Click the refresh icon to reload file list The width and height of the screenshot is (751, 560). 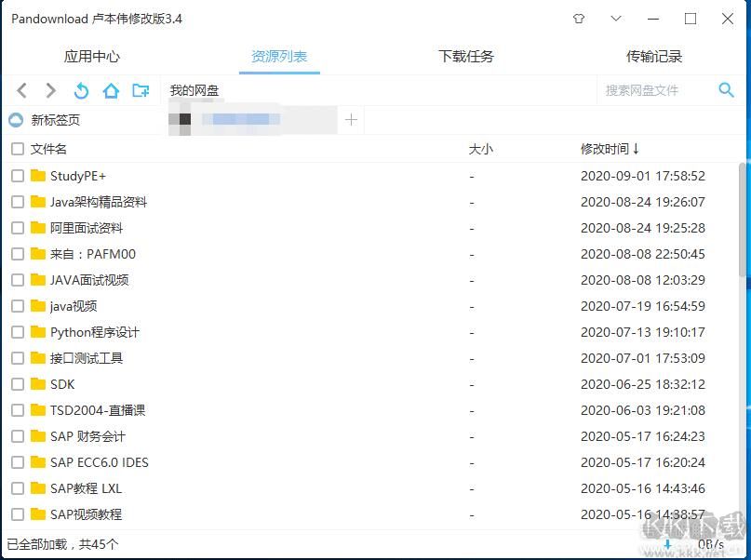coord(80,90)
